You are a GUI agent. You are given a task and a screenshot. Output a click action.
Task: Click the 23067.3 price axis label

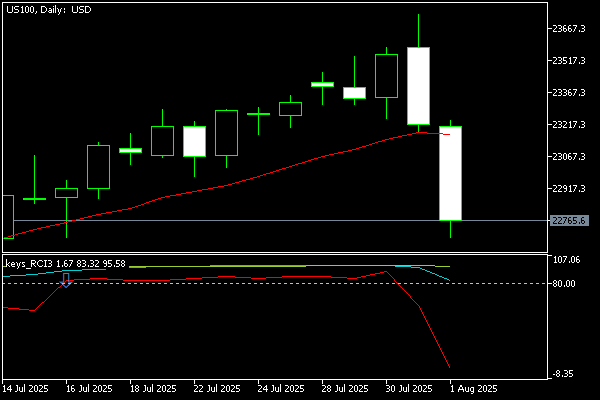(x=569, y=157)
